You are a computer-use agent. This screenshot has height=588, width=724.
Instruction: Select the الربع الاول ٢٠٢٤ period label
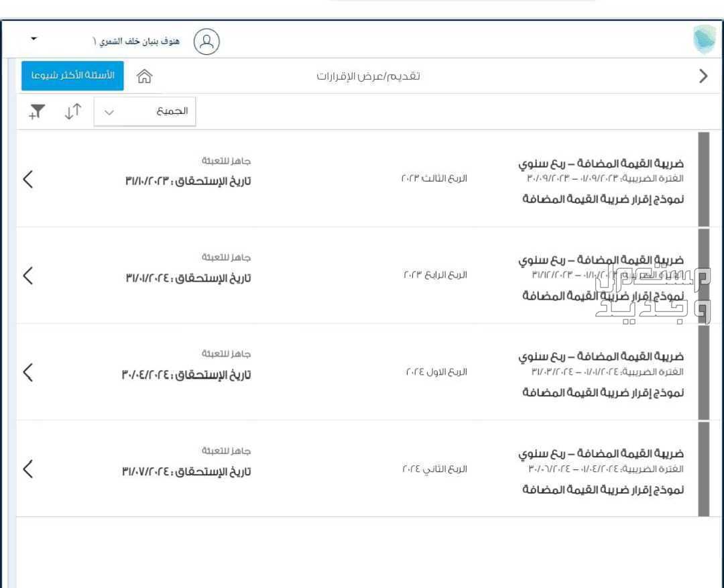(x=436, y=372)
